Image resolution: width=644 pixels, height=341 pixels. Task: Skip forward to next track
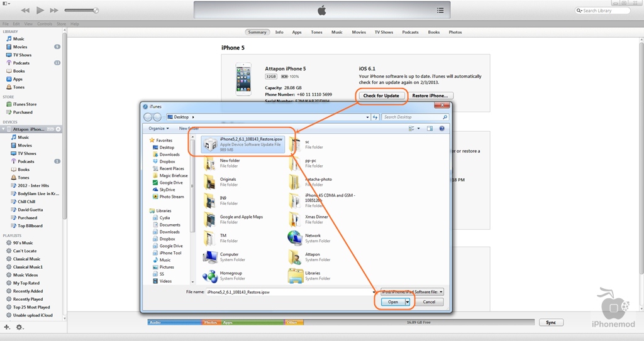pos(54,10)
